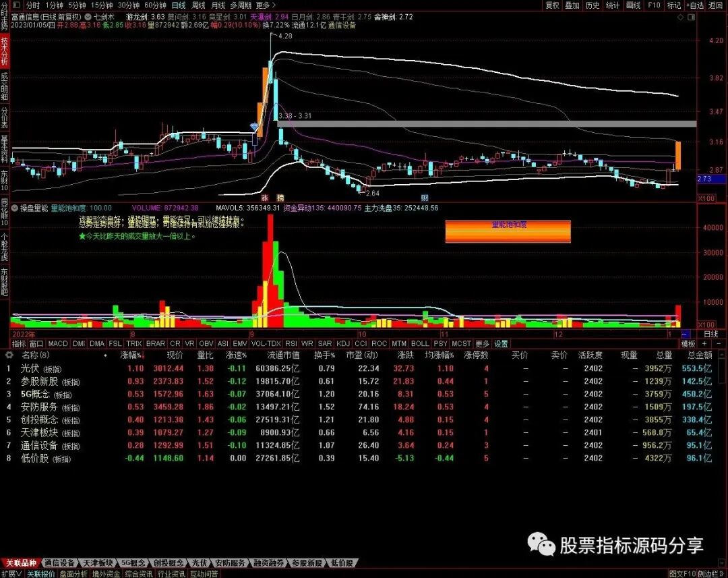Select the 日线 daily period
This screenshot has height=578, width=728.
pyautogui.click(x=178, y=5)
